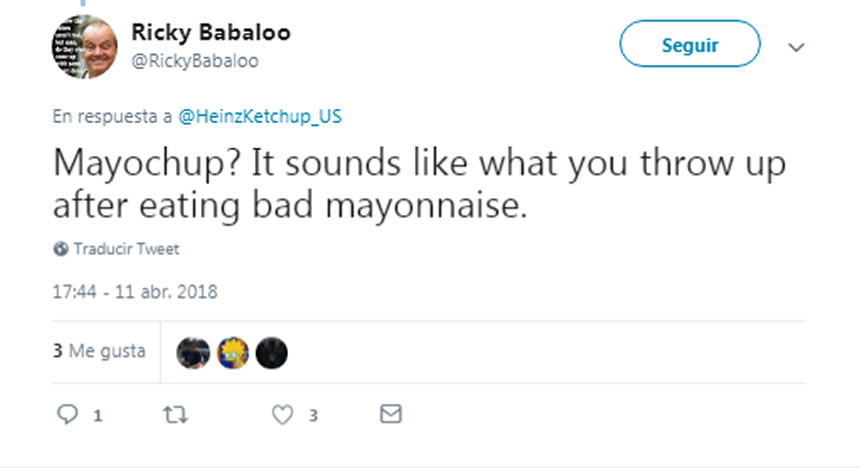The height and width of the screenshot is (468, 860).
Task: Send tweet via direct message envelope icon
Action: coord(391,414)
